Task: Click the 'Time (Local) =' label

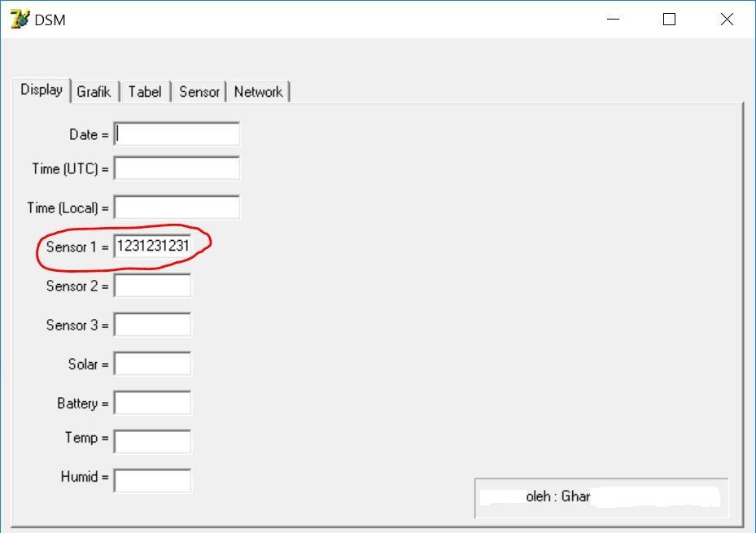Action: (68, 208)
